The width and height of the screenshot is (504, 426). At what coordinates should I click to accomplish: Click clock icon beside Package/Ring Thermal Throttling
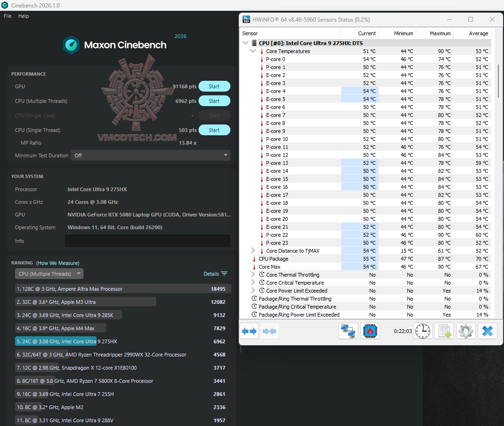click(x=254, y=299)
